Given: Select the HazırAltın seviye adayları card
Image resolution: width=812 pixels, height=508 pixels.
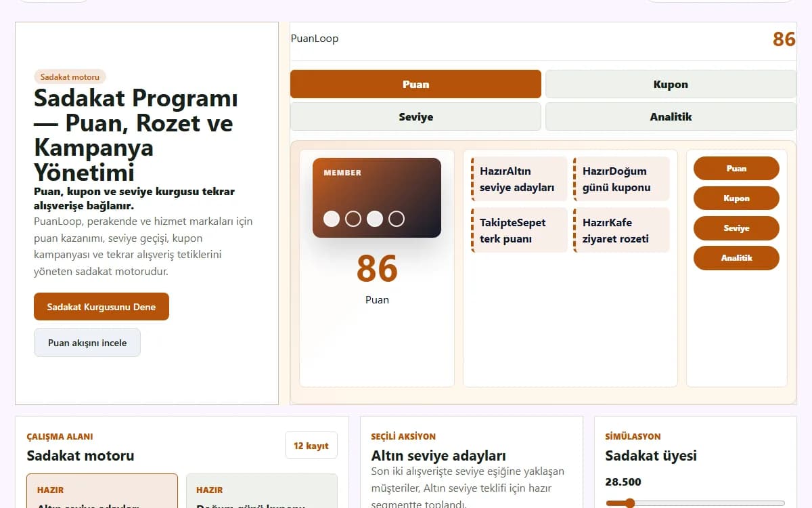Looking at the screenshot, I should (x=519, y=179).
